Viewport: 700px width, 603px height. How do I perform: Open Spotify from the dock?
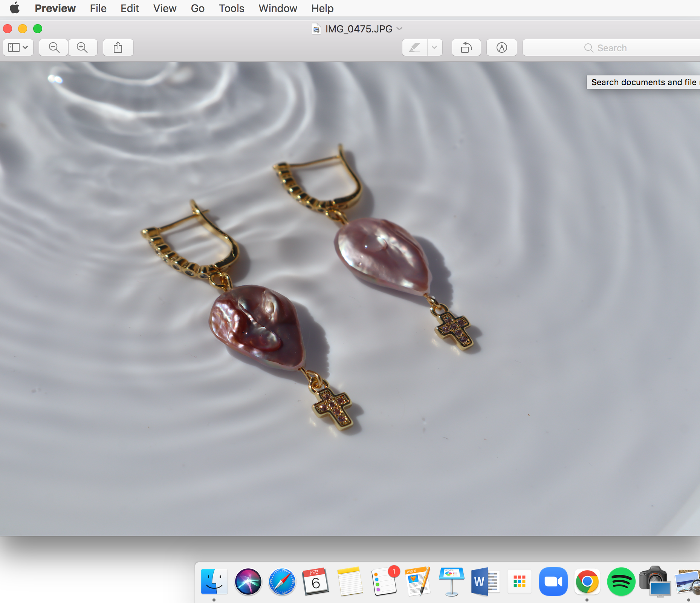(621, 582)
